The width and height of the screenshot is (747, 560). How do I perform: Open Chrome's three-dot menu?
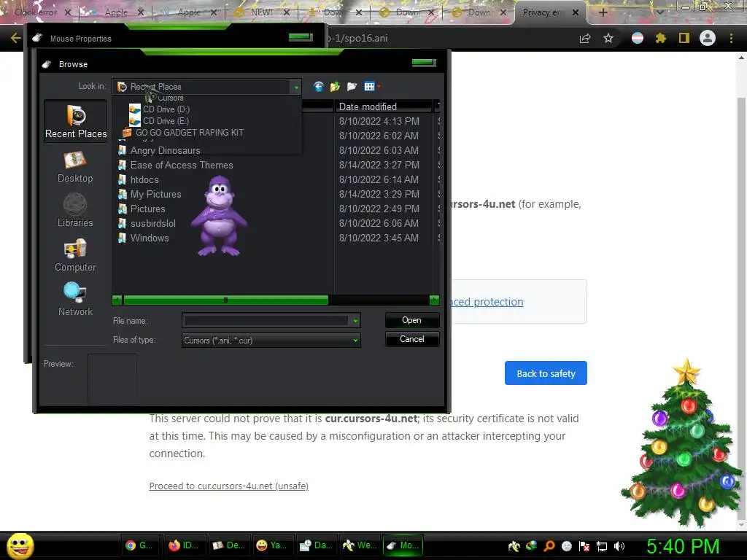tap(731, 38)
